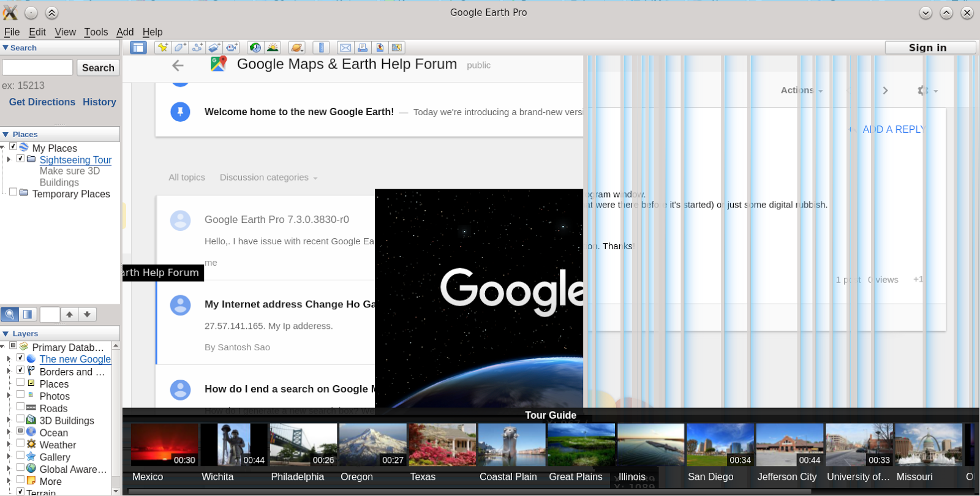Click the pinned post pushpin icon

180,111
